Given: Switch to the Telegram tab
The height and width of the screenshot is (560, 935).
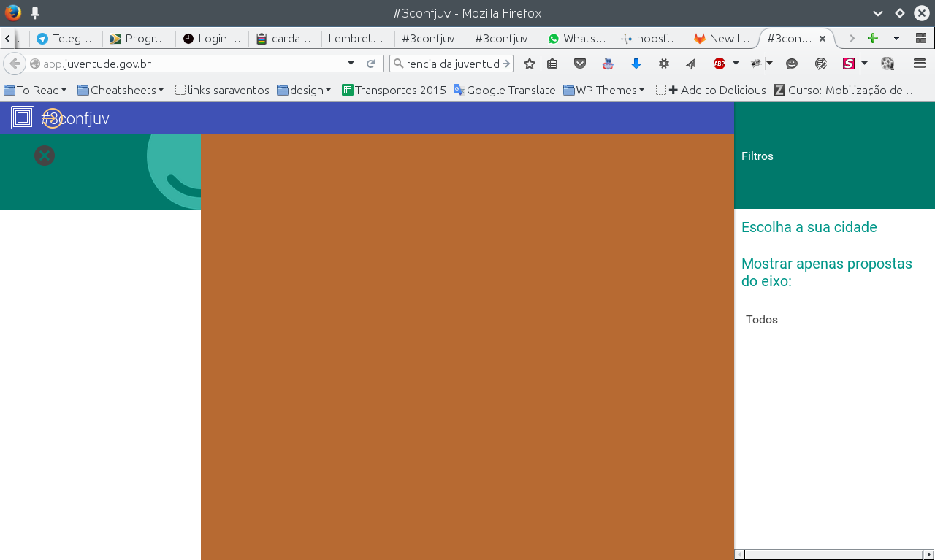Looking at the screenshot, I should pyautogui.click(x=66, y=38).
